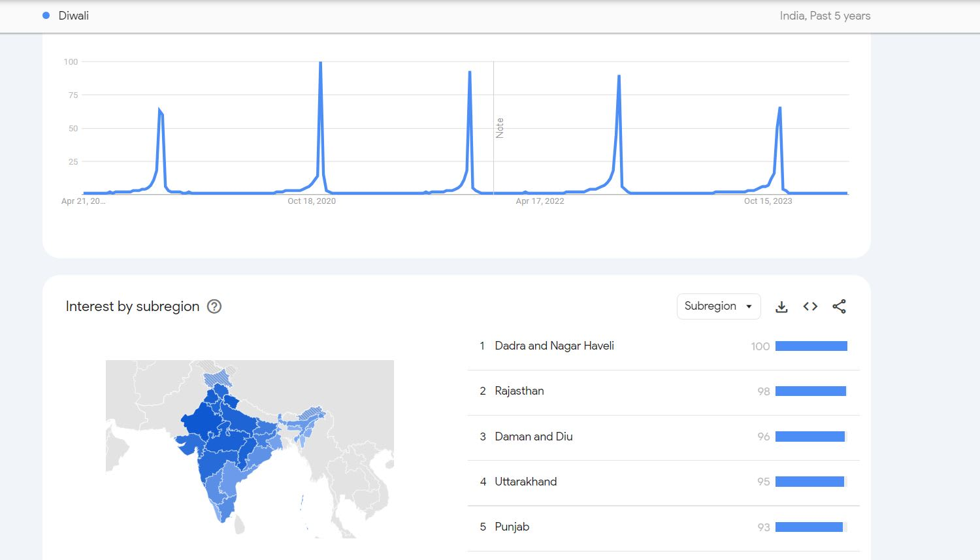This screenshot has height=560, width=980.
Task: Select the 2020 peak on the trend line
Action: click(x=320, y=63)
